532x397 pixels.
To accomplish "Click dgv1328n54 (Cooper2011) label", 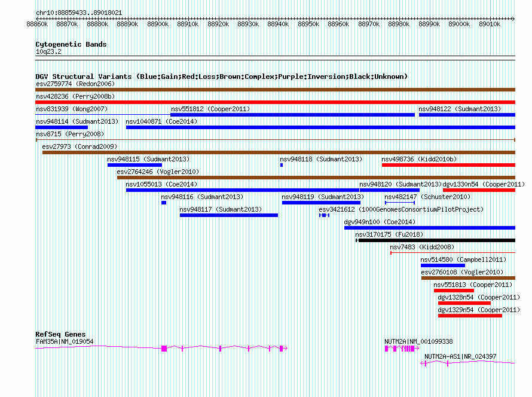I will (x=479, y=297).
